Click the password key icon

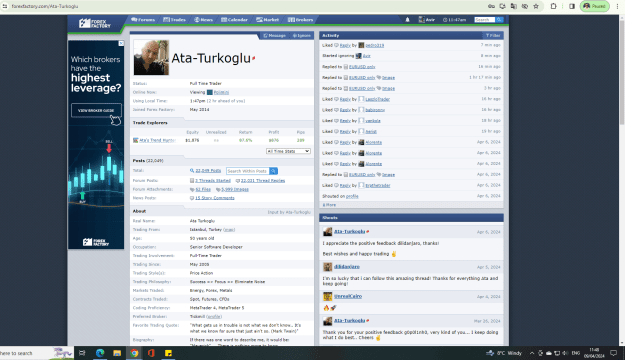pos(491,6)
